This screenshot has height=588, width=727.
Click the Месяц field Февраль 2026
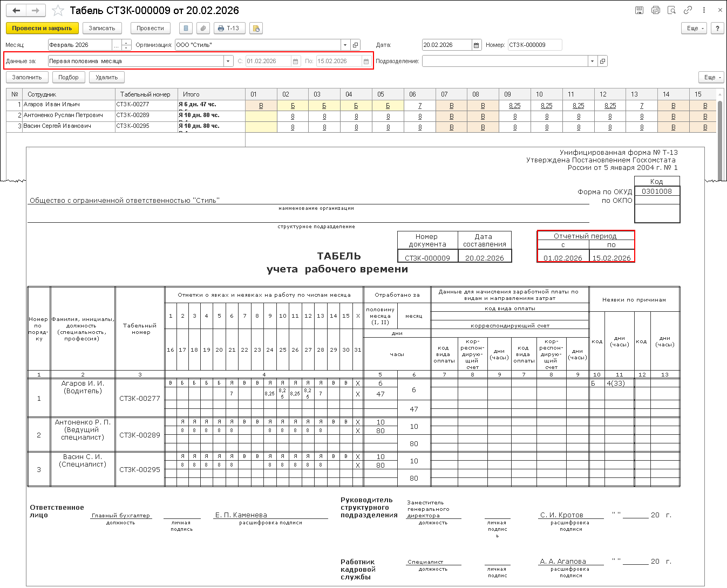[x=80, y=45]
